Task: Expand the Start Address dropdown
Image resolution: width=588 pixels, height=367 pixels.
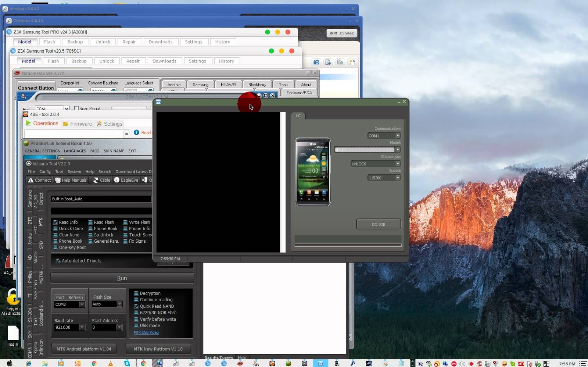Action: point(107,327)
